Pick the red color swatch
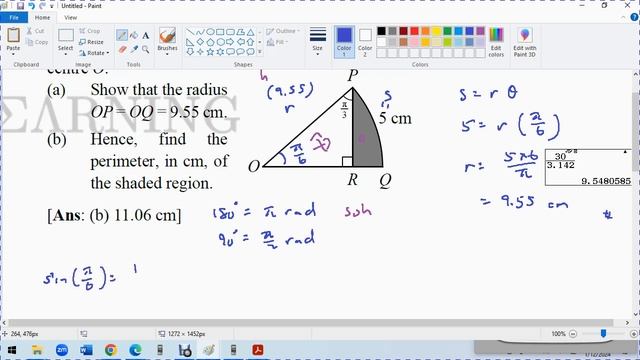The width and height of the screenshot is (640, 360). tap(414, 31)
